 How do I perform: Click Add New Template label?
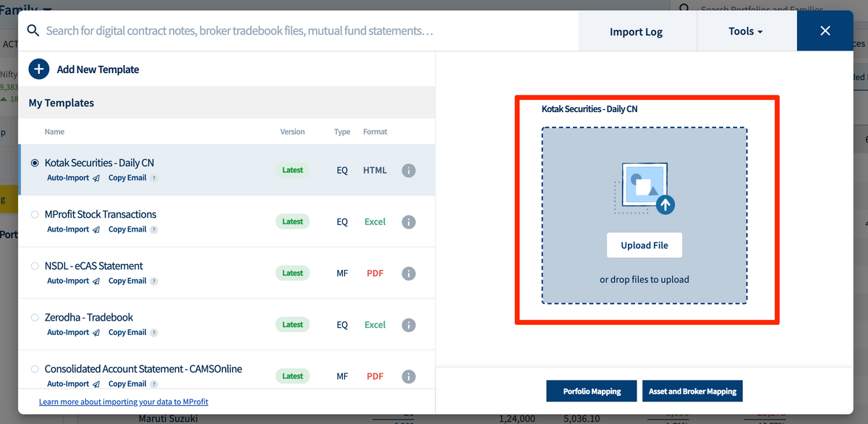coord(98,69)
